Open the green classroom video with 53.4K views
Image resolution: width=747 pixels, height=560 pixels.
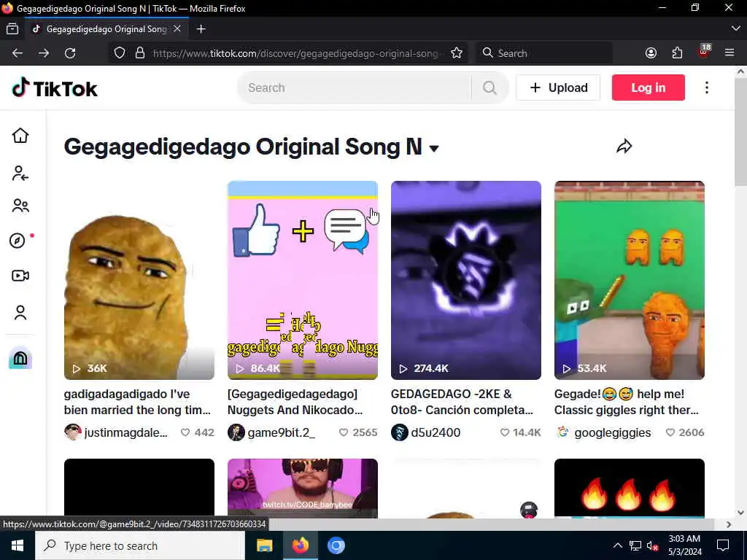click(x=630, y=280)
